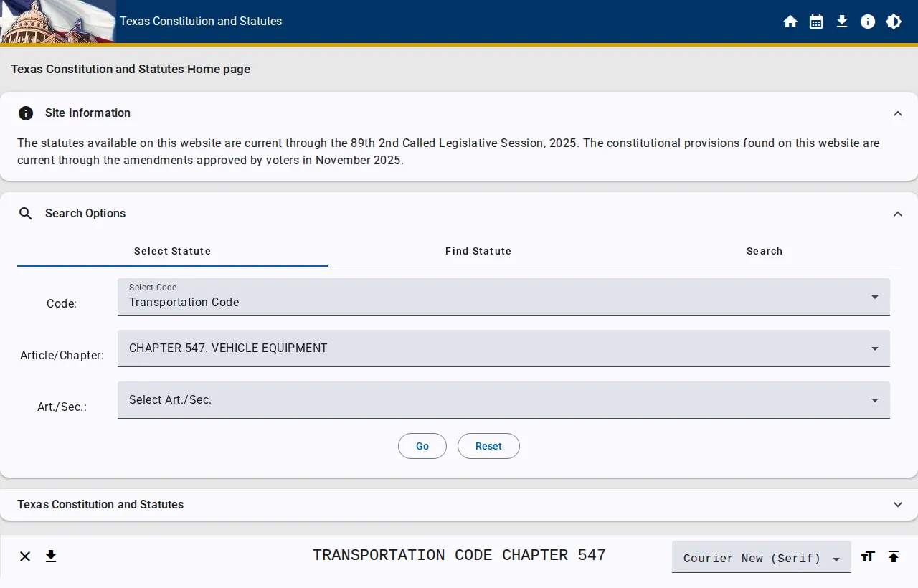The width and height of the screenshot is (918, 588).
Task: Click the home icon in the header
Action: [x=790, y=22]
